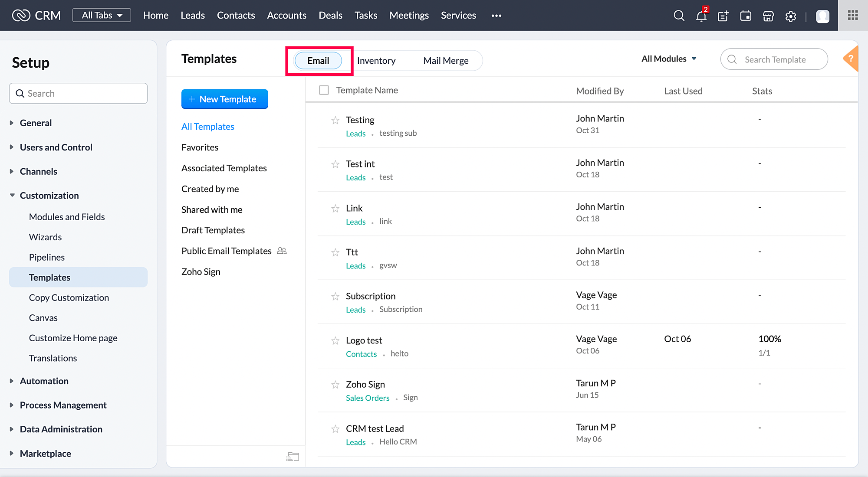Click the quick create note icon
868x477 pixels.
723,16
